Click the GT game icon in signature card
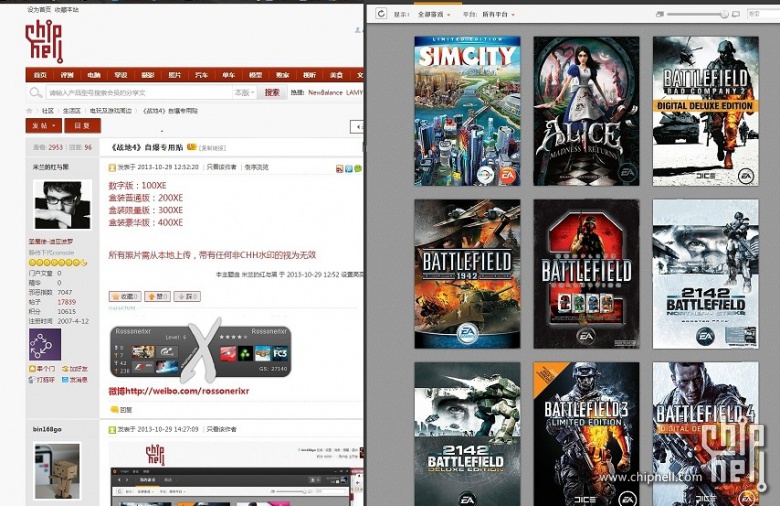 coord(167,352)
